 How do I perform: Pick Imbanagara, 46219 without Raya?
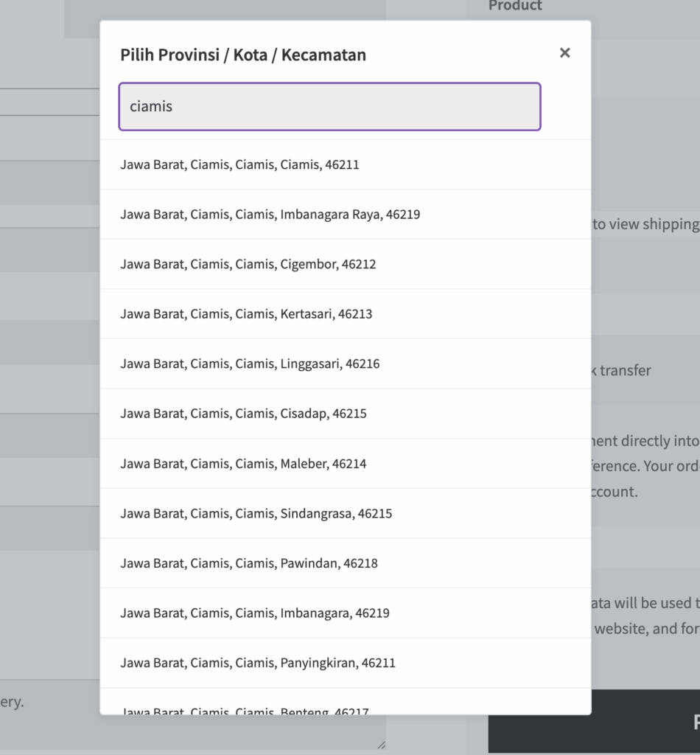click(255, 613)
